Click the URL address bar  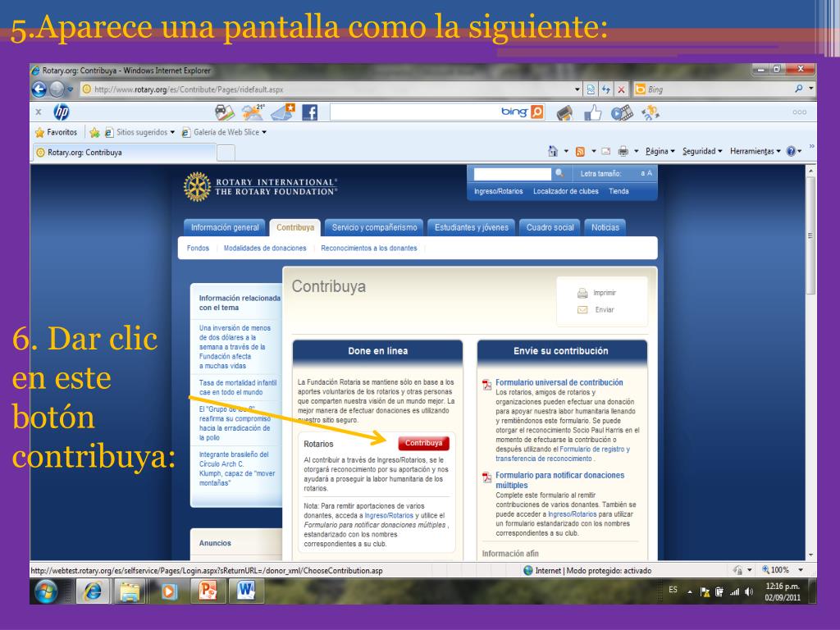326,89
